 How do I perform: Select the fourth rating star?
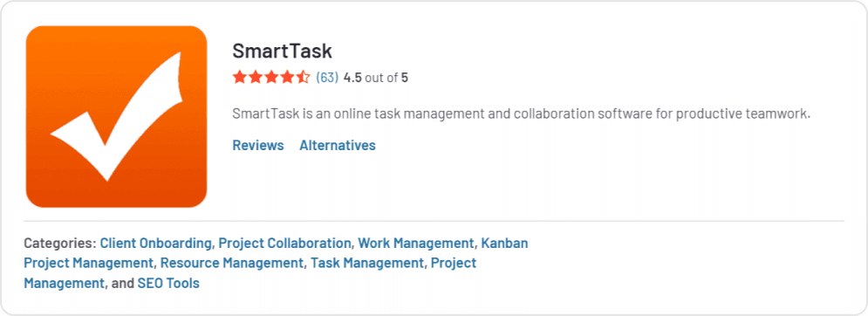[x=287, y=77]
